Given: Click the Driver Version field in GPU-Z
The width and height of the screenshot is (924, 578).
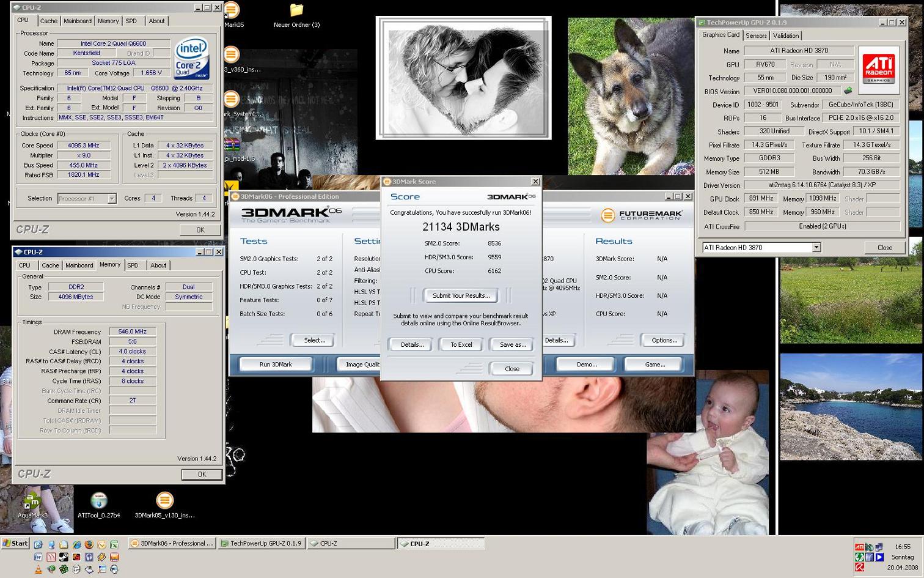Looking at the screenshot, I should tap(822, 185).
